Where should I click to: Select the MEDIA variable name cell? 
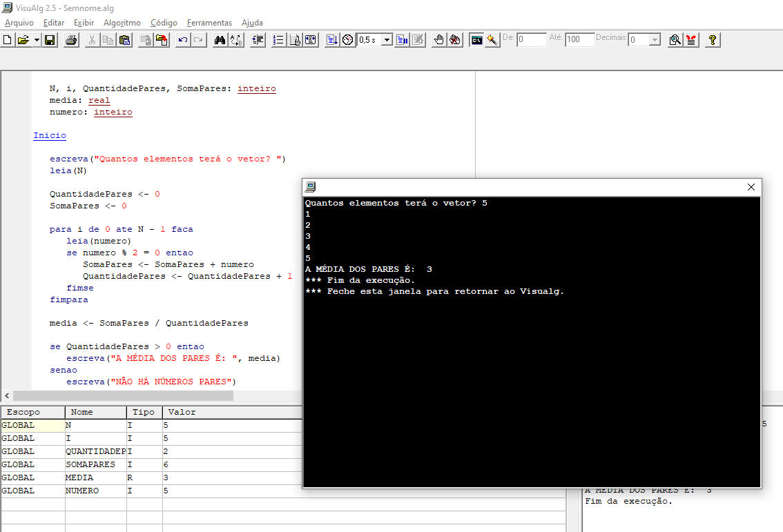tap(96, 477)
